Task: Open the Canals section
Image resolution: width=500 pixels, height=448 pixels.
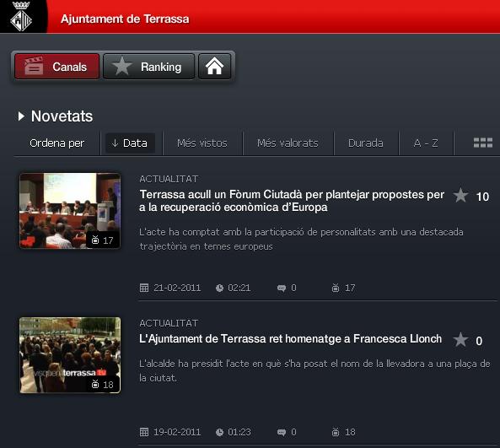Action: point(56,67)
